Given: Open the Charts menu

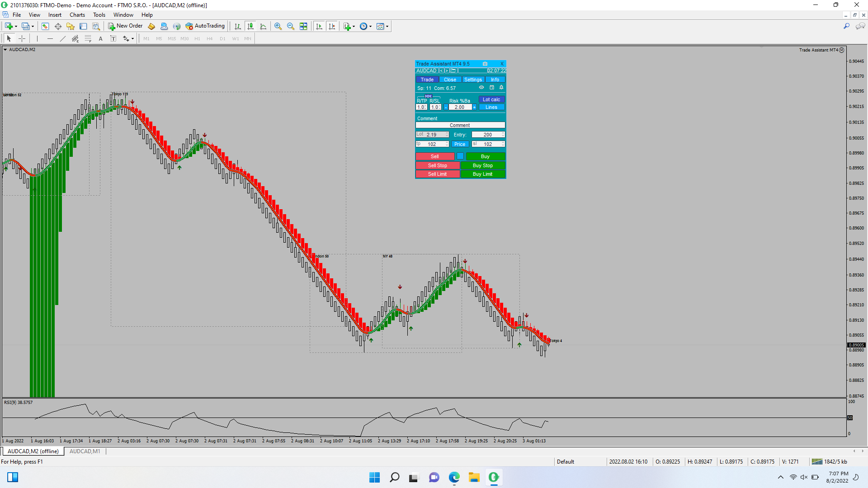Looking at the screenshot, I should pos(77,15).
